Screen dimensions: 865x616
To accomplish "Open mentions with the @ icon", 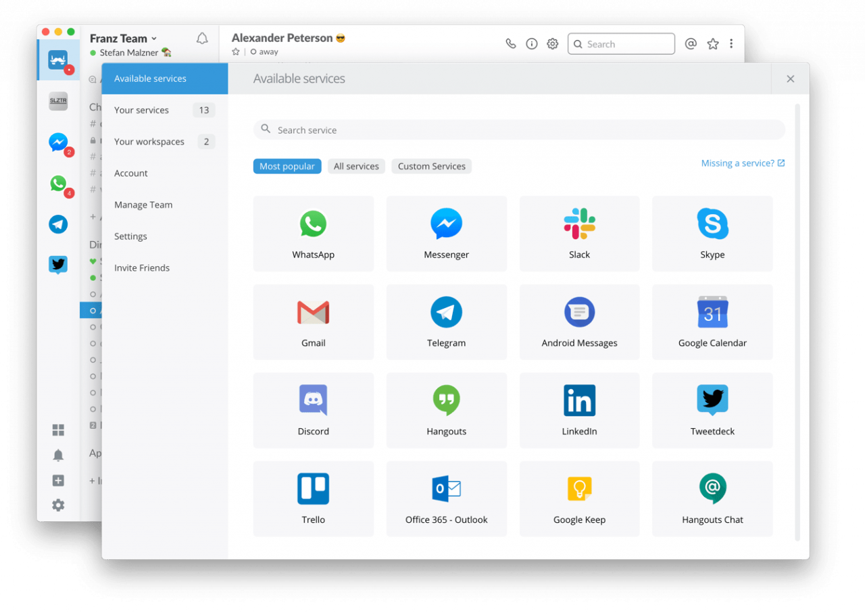I will (691, 44).
